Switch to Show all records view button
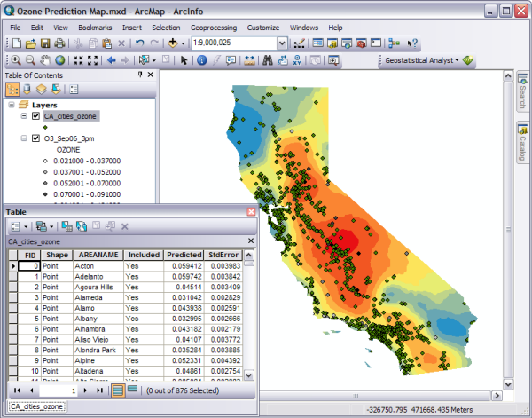The height and width of the screenshot is (418, 532). click(117, 390)
